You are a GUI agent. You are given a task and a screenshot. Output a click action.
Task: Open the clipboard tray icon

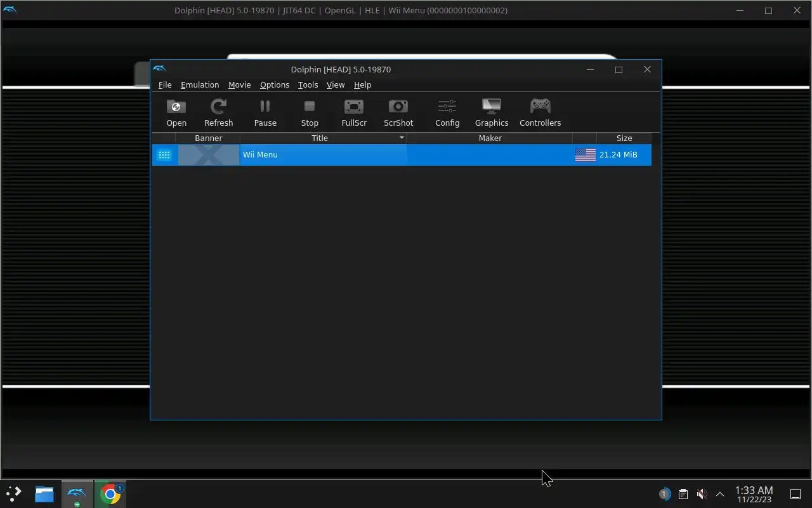point(683,493)
